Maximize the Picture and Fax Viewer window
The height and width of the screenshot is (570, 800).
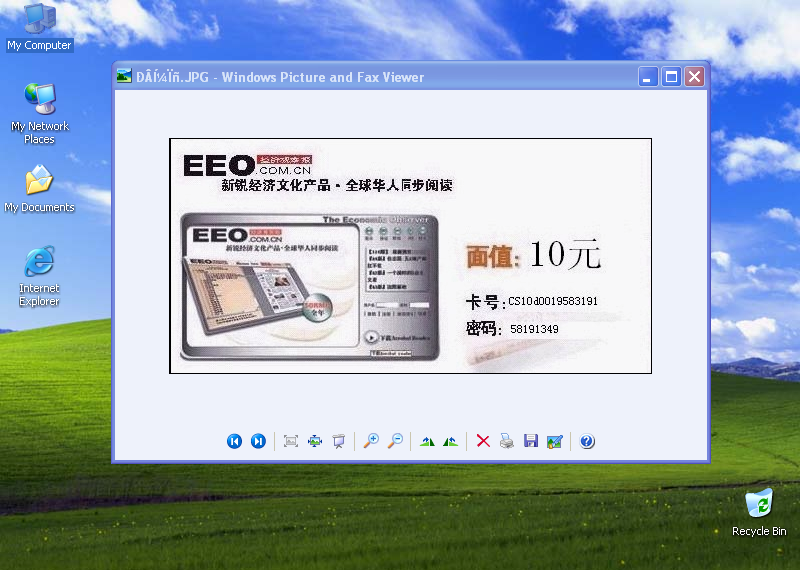[x=671, y=77]
